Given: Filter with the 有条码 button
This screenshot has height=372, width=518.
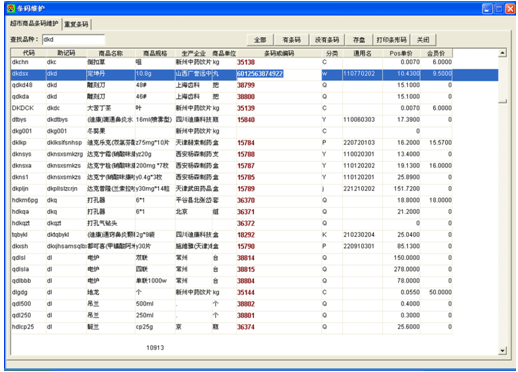Looking at the screenshot, I should click(x=291, y=40).
